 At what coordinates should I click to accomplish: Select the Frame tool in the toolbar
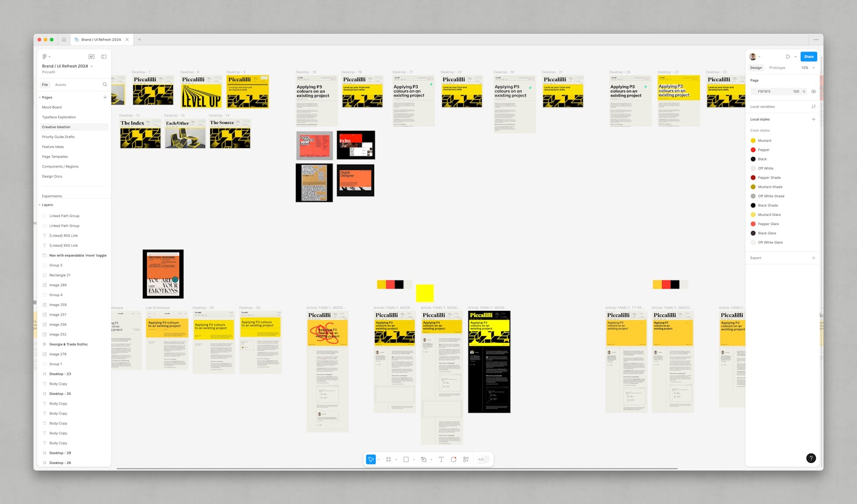(389, 459)
